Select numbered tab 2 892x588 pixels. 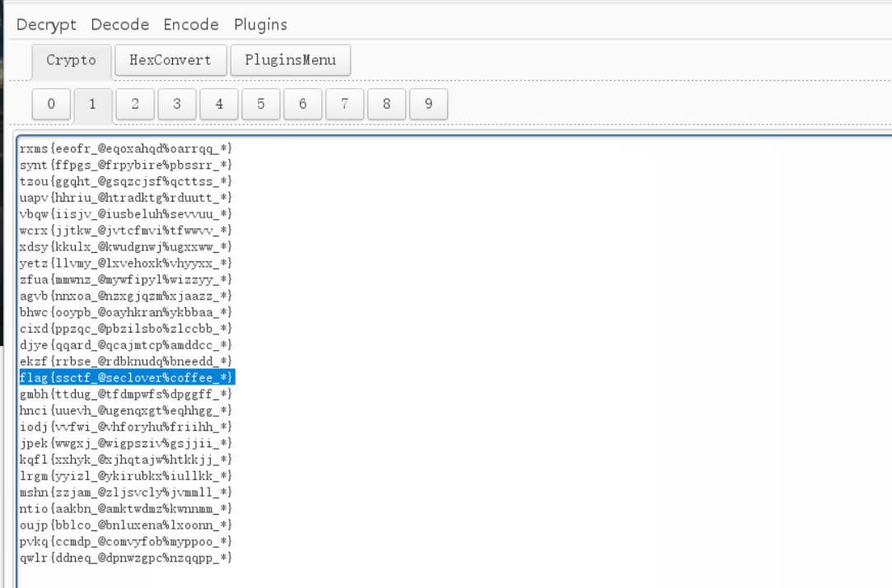135,104
